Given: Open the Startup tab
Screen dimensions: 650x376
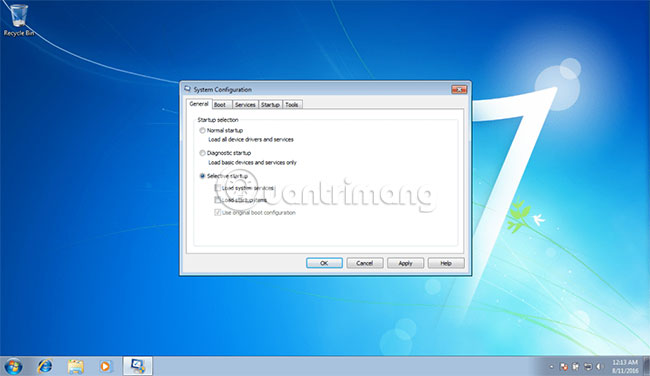Looking at the screenshot, I should tap(270, 105).
